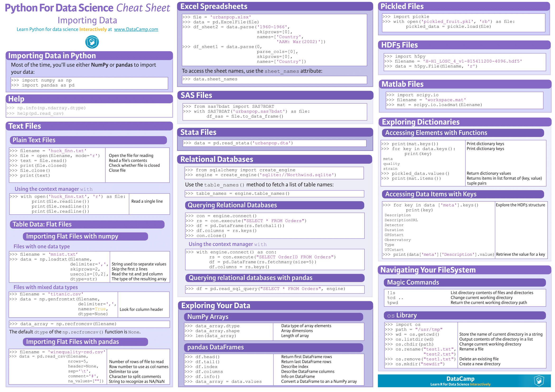555x392 pixels.
Task: Click the 'Magic Commands' subheader
Action: (x=465, y=283)
